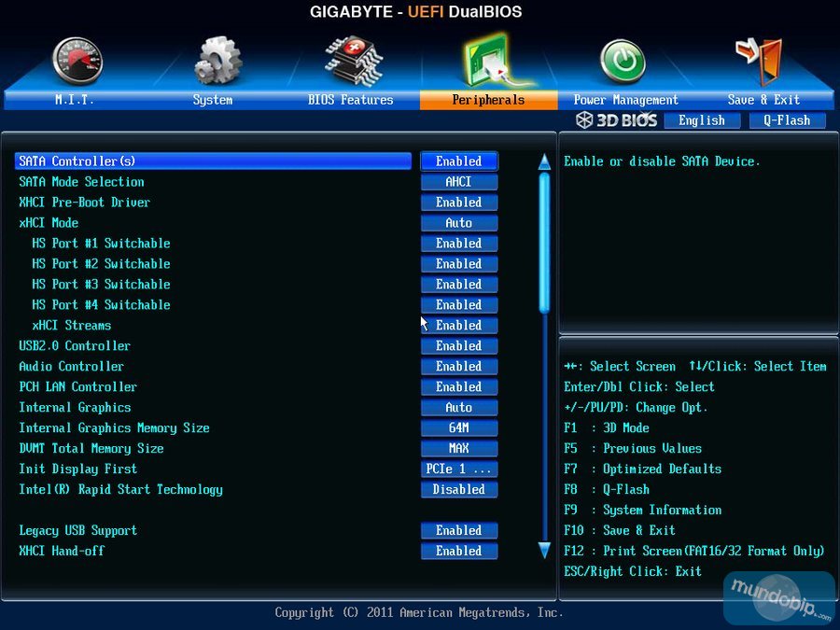
Task: Click the System gears icon
Action: pos(217,61)
